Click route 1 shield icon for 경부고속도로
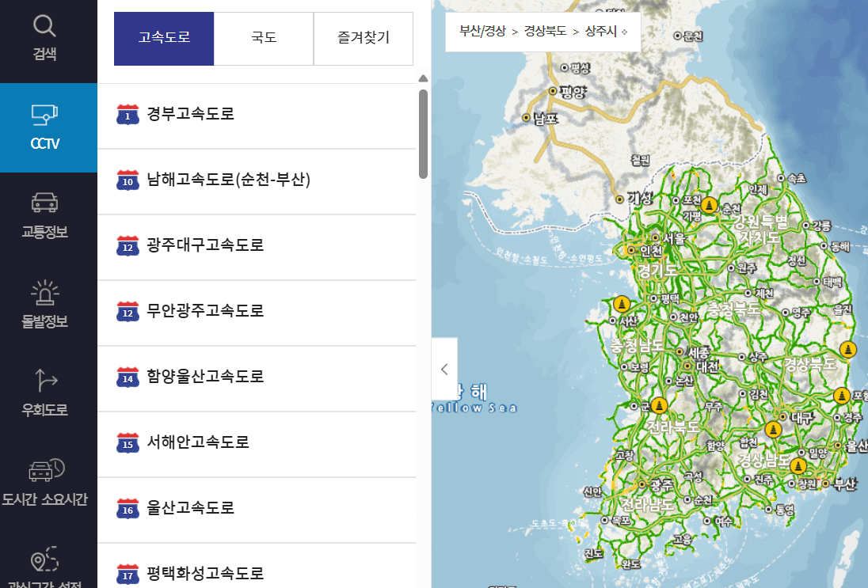 pyautogui.click(x=128, y=115)
